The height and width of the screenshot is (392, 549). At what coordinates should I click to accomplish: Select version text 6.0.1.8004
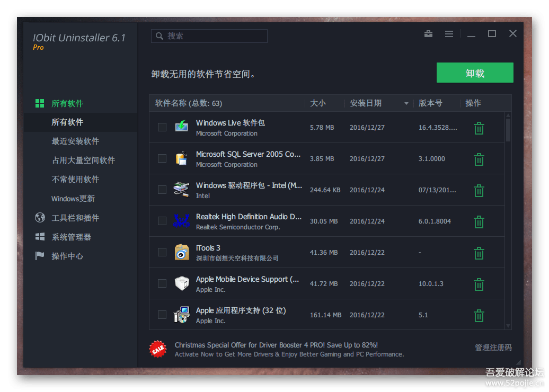tap(435, 221)
